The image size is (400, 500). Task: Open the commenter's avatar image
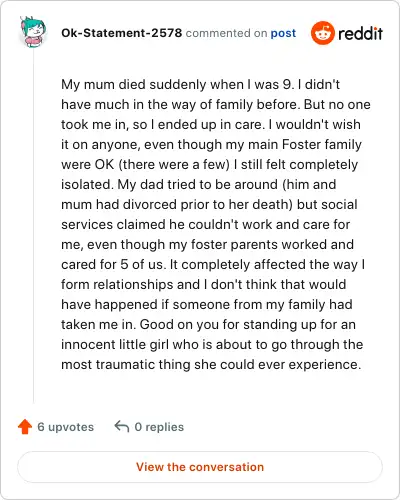pos(33,32)
